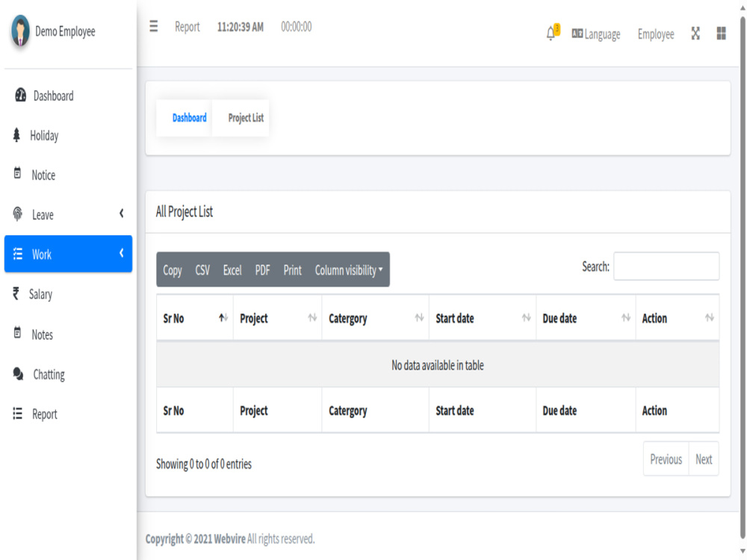Open Notes in the sidebar
The image size is (747, 560).
click(x=68, y=335)
